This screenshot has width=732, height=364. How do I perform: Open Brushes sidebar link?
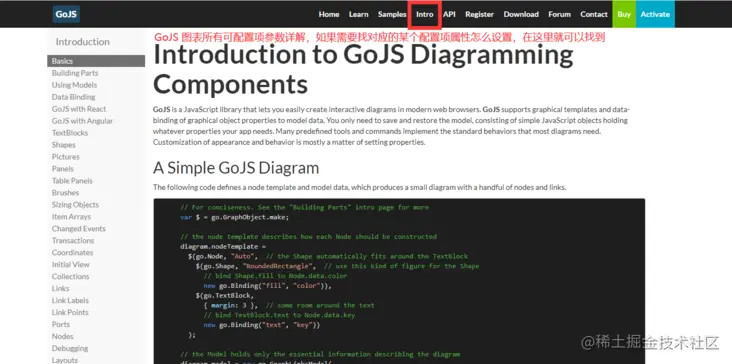click(x=65, y=193)
